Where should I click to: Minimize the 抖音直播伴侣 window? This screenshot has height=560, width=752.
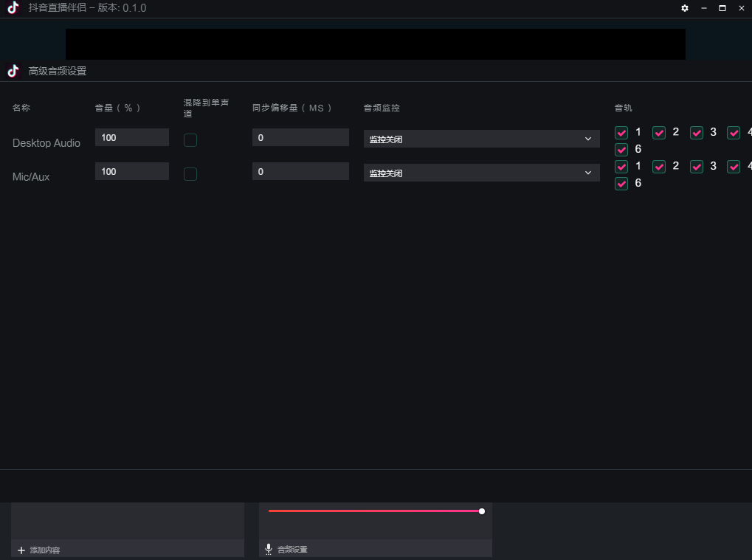pyautogui.click(x=703, y=8)
